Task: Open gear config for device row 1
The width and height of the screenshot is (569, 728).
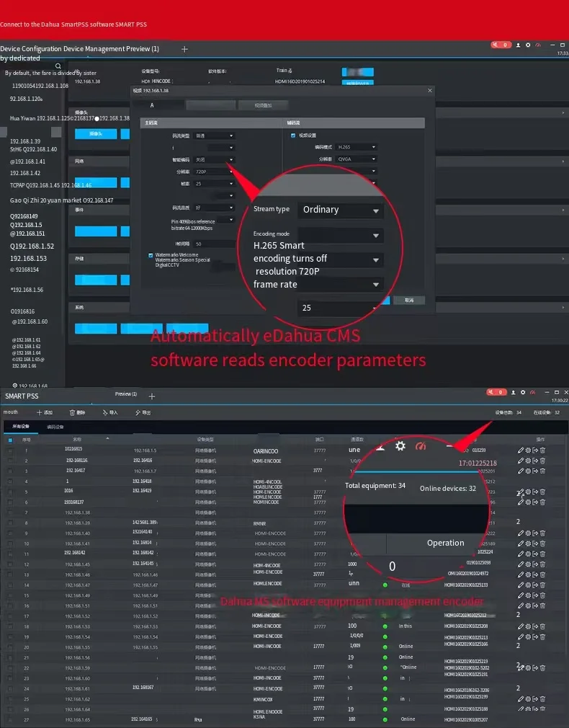Action: (528, 450)
